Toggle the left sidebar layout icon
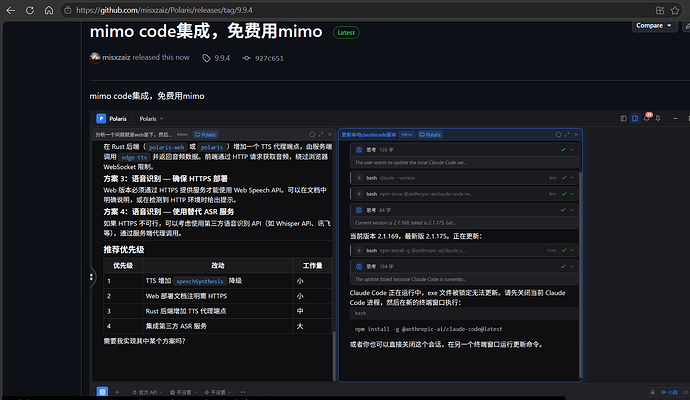 point(624,118)
